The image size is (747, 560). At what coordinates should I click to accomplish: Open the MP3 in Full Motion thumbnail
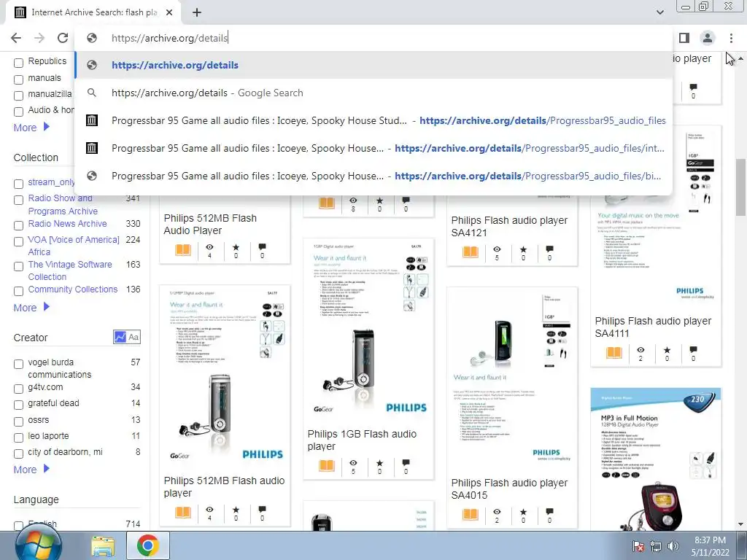[656, 459]
